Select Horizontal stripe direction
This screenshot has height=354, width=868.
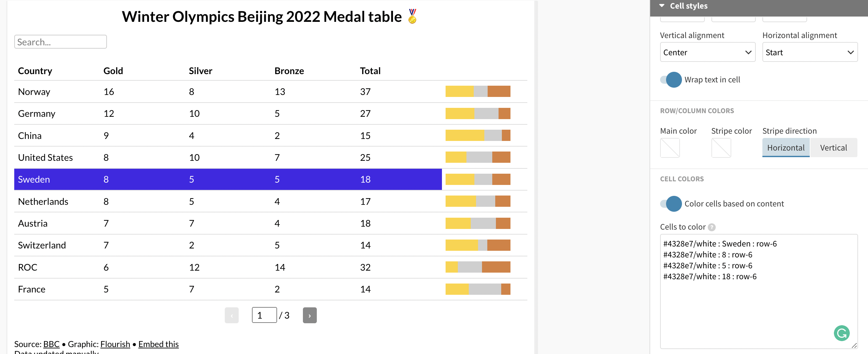point(786,148)
